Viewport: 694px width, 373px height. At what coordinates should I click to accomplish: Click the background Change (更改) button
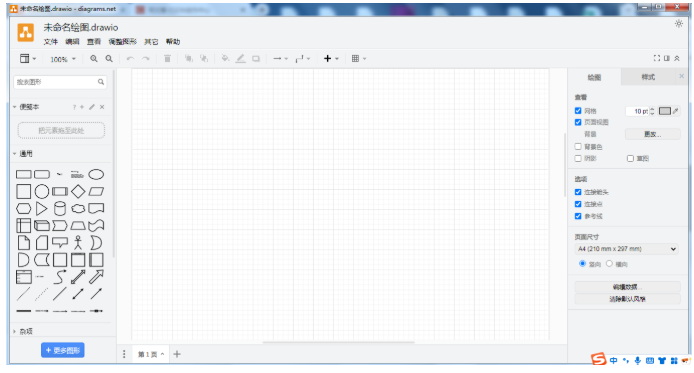pyautogui.click(x=652, y=134)
